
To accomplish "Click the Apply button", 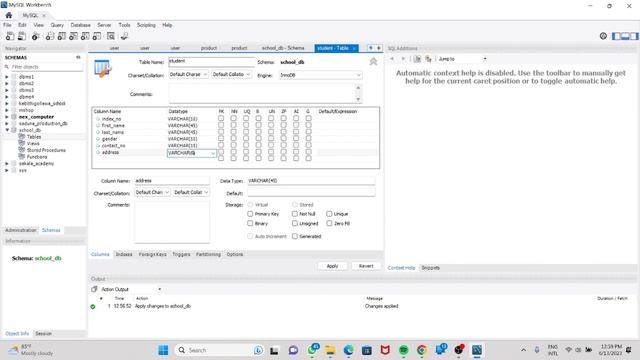I will (332, 266).
